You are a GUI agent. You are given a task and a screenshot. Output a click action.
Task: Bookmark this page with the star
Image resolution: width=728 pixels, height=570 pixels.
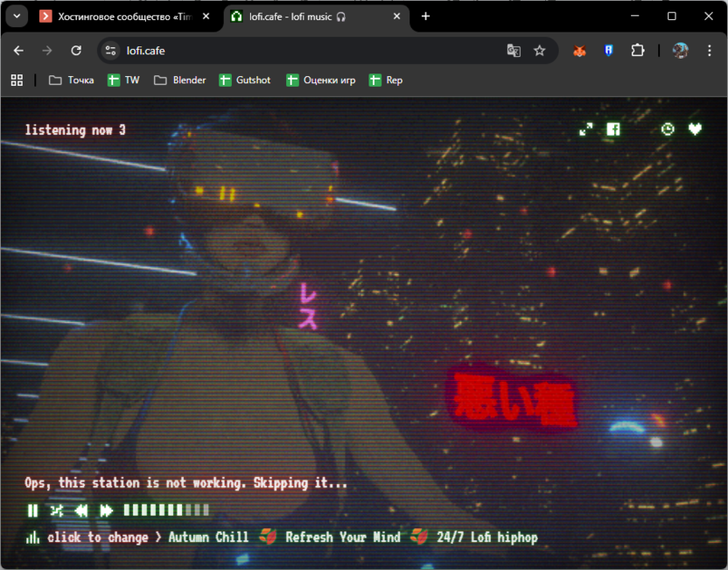pyautogui.click(x=539, y=51)
